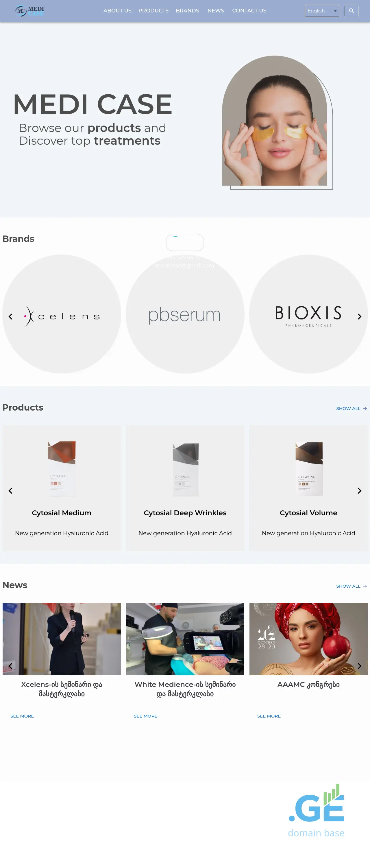The image size is (370, 868).
Task: See more about the Xcelens seminar
Action: [22, 716]
